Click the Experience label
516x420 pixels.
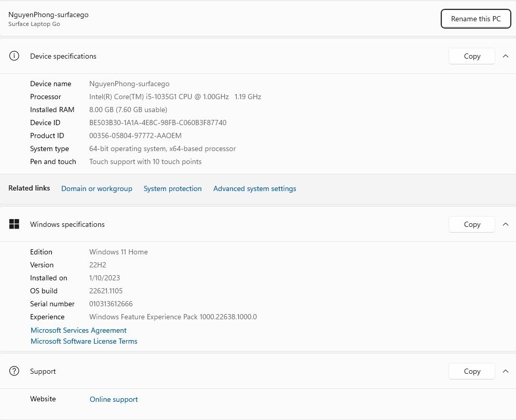click(x=47, y=317)
